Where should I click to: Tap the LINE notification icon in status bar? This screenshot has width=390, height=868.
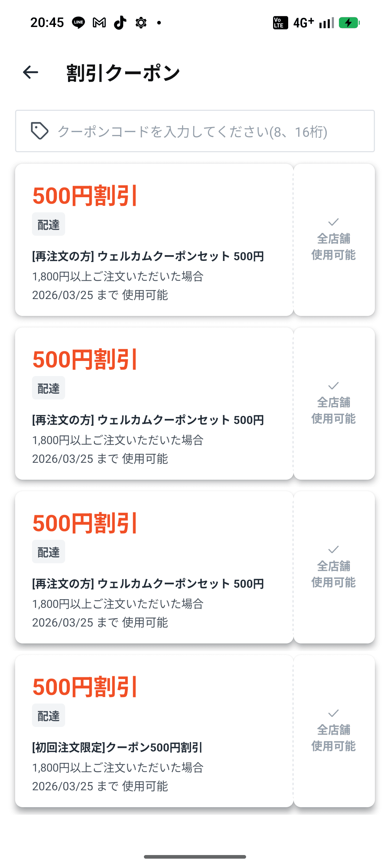coord(78,23)
